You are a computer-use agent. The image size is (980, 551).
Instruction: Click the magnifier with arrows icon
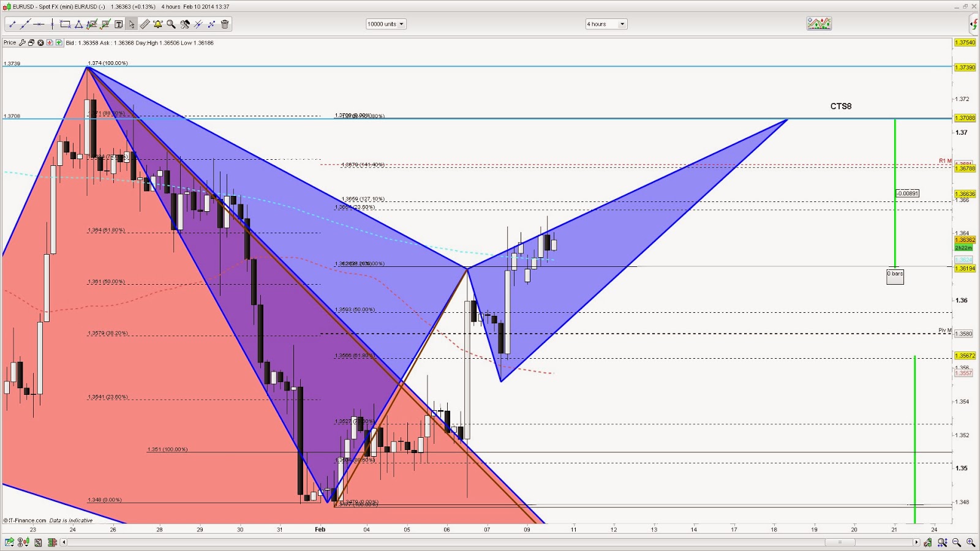[x=943, y=542]
